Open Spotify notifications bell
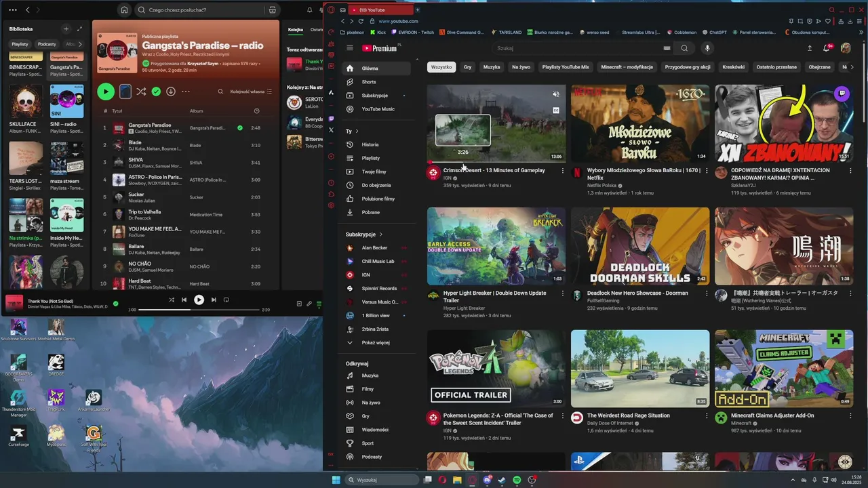This screenshot has height=488, width=868. point(310,10)
